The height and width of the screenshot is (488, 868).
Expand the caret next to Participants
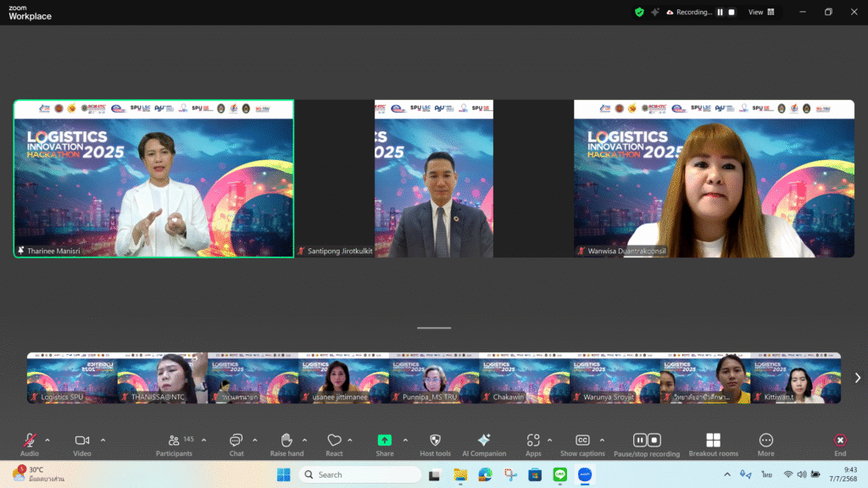pos(204,441)
